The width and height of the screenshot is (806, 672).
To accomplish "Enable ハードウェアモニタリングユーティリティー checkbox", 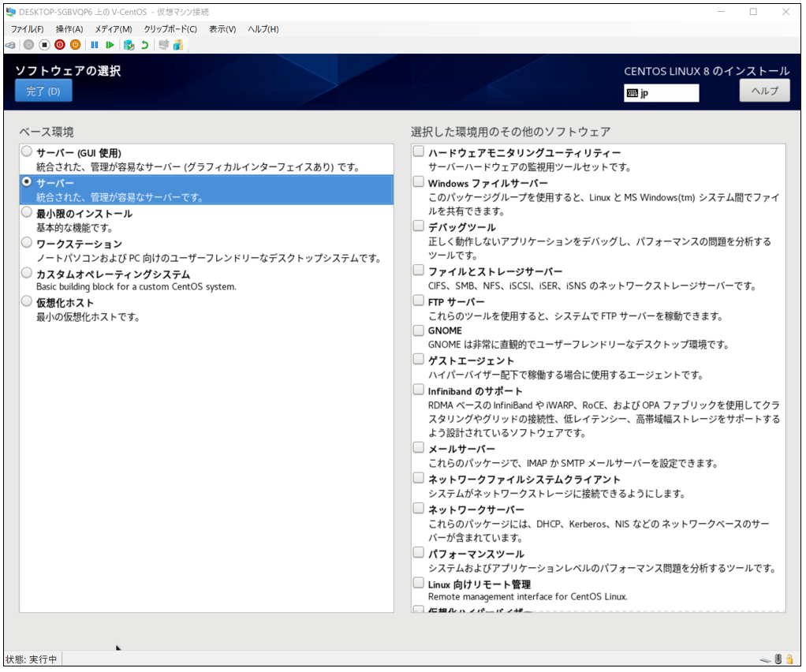I will (419, 151).
